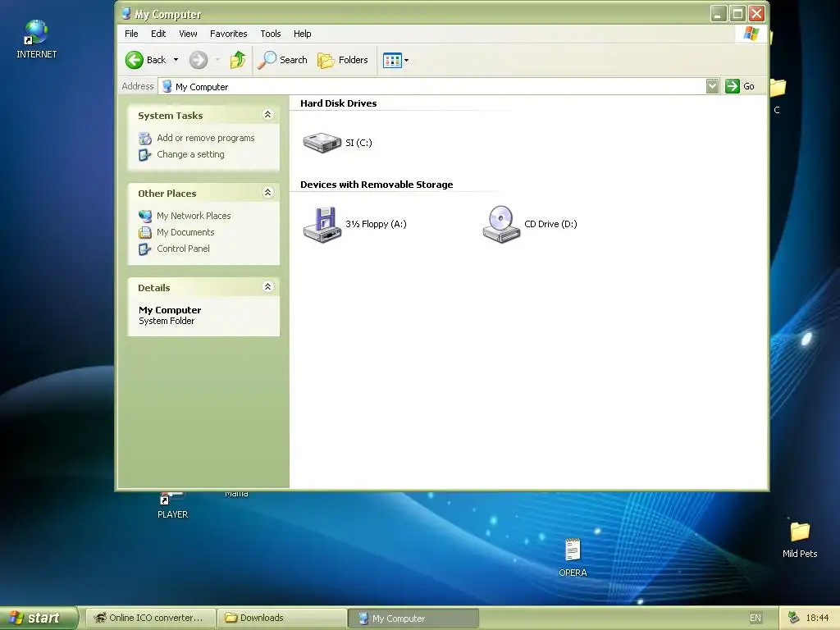Image resolution: width=840 pixels, height=630 pixels.
Task: Click the System Folder details text
Action: pos(167,321)
